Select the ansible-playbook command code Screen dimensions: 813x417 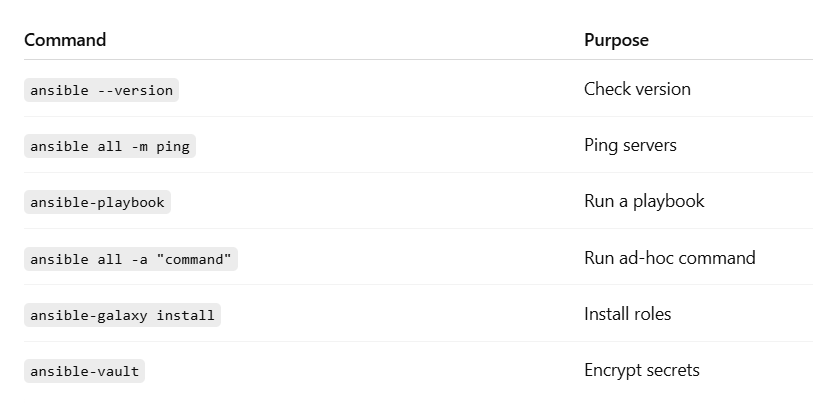[x=97, y=202]
